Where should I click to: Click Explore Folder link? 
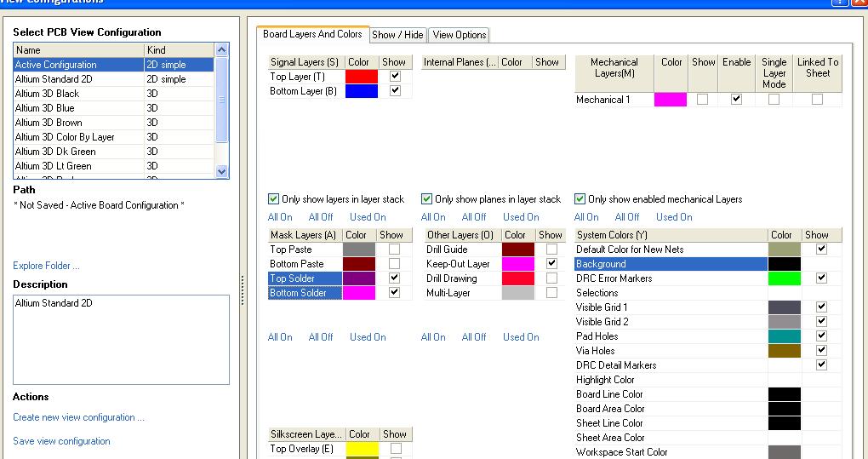click(46, 266)
